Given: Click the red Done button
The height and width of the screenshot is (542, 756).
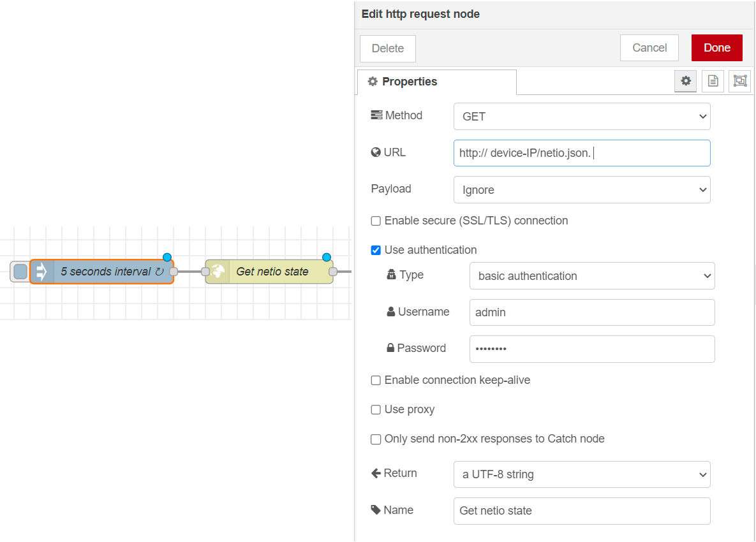Looking at the screenshot, I should click(716, 48).
